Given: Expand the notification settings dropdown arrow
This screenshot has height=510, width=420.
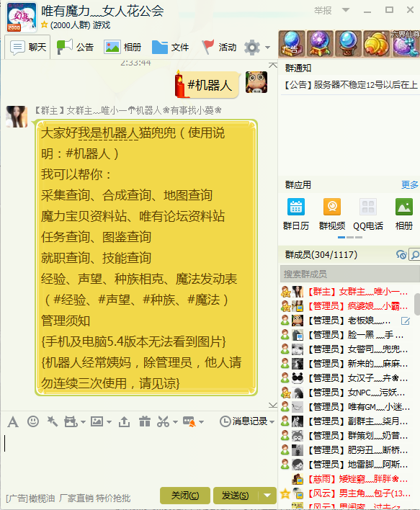Looking at the screenshot, I should point(202,422).
